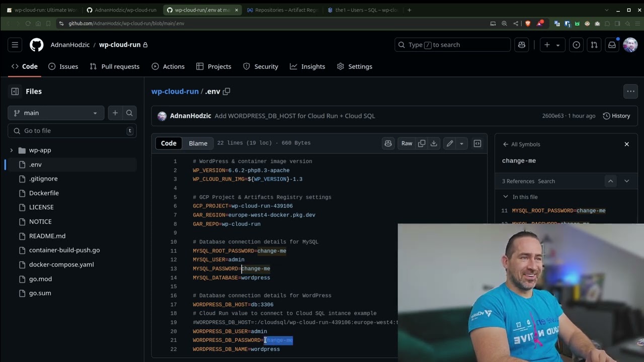Close the symbols panel

pyautogui.click(x=626, y=144)
